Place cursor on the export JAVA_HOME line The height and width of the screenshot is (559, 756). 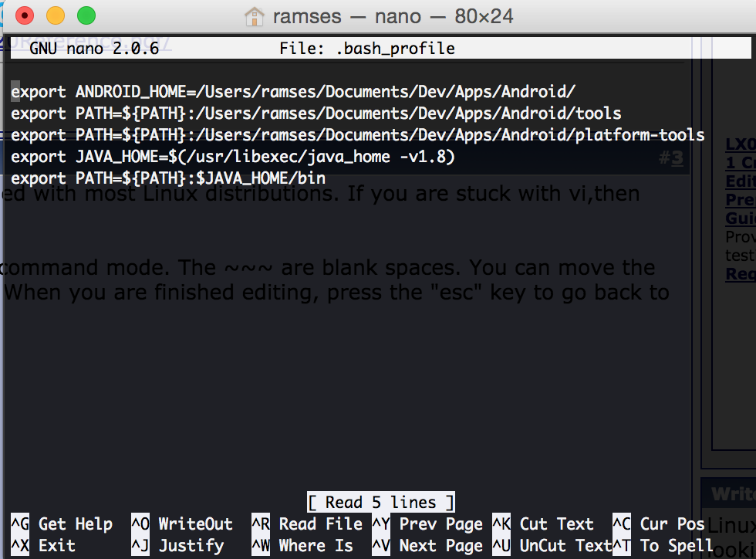click(233, 157)
